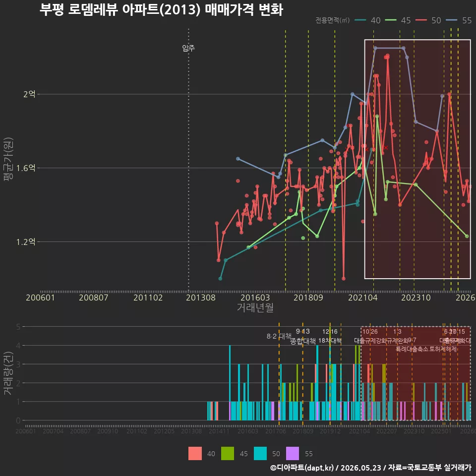Click 201603 tick on price chart x-axis
Viewport: 476px width, 476px height.
255,297
